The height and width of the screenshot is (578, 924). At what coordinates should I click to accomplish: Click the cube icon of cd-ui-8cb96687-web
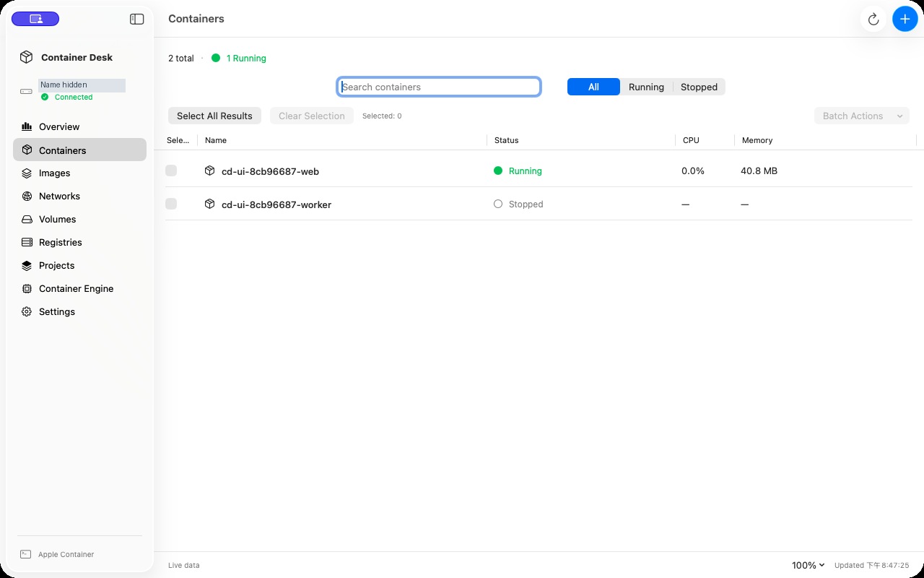[209, 171]
